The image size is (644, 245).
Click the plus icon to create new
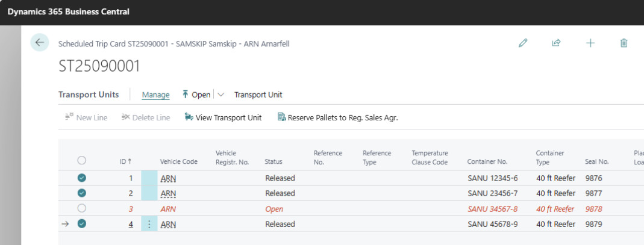[x=590, y=43]
